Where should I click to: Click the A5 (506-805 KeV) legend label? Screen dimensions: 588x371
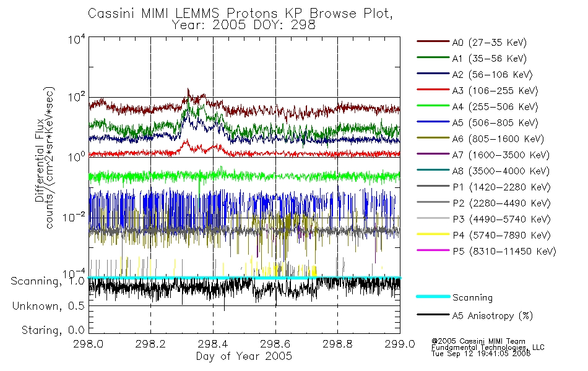[495, 123]
